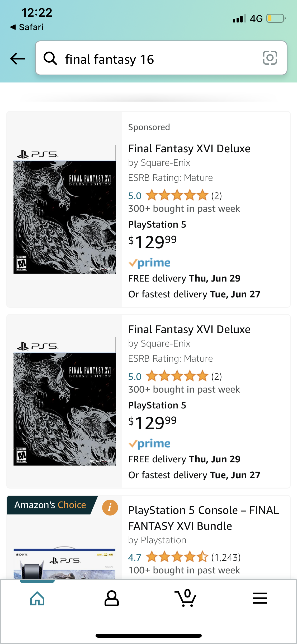Open Amazon's Choice info icon

tap(110, 508)
